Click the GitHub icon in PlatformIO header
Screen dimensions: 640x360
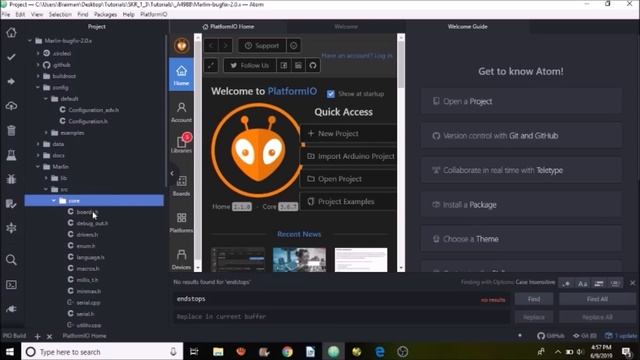pos(313,65)
